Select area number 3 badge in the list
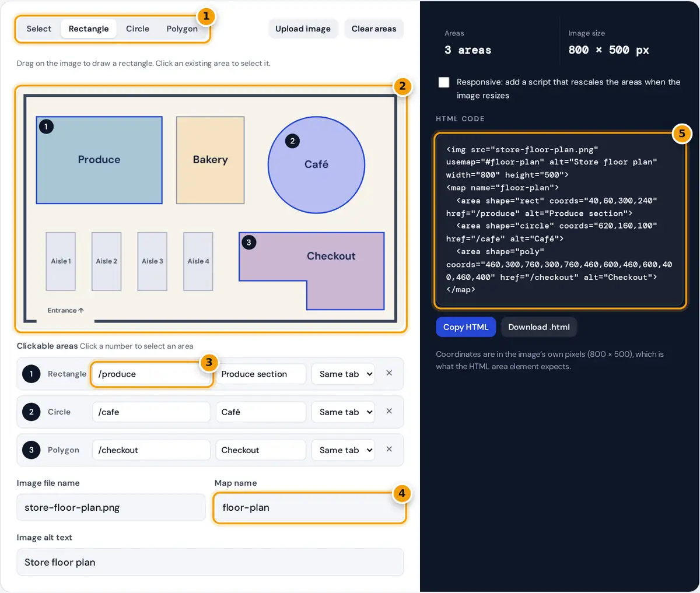The image size is (700, 593). pos(32,450)
